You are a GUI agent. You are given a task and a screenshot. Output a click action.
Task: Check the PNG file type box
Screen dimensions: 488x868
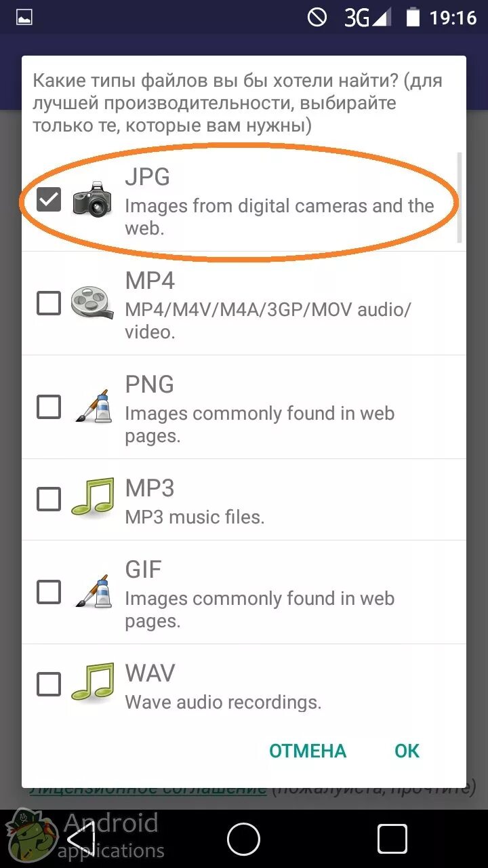tap(49, 407)
